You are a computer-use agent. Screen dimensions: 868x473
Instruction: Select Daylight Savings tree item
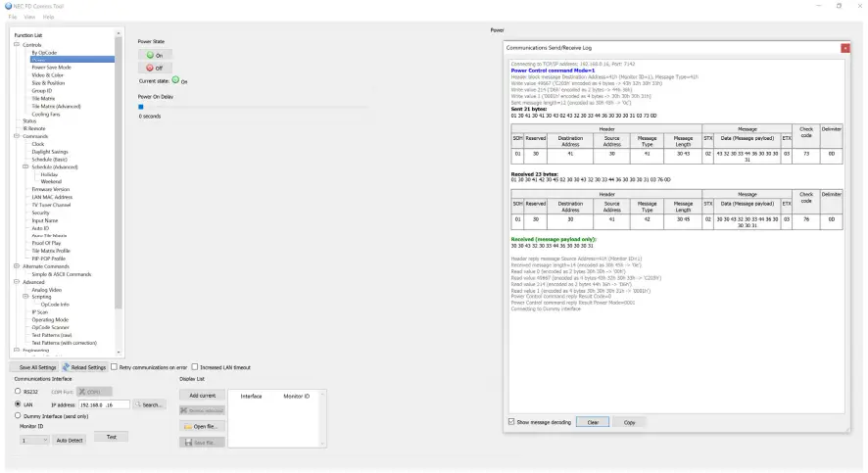[x=50, y=152]
